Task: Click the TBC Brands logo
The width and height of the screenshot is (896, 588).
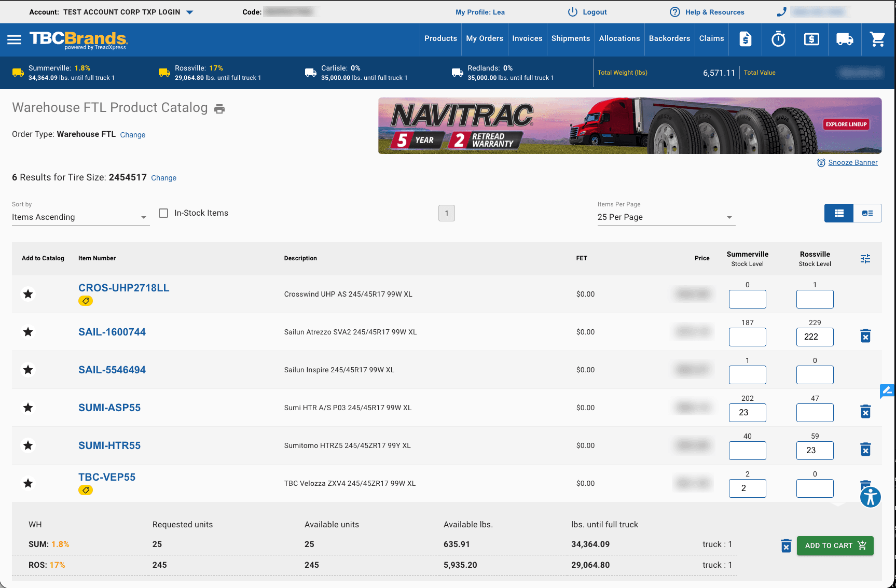Action: pyautogui.click(x=78, y=40)
